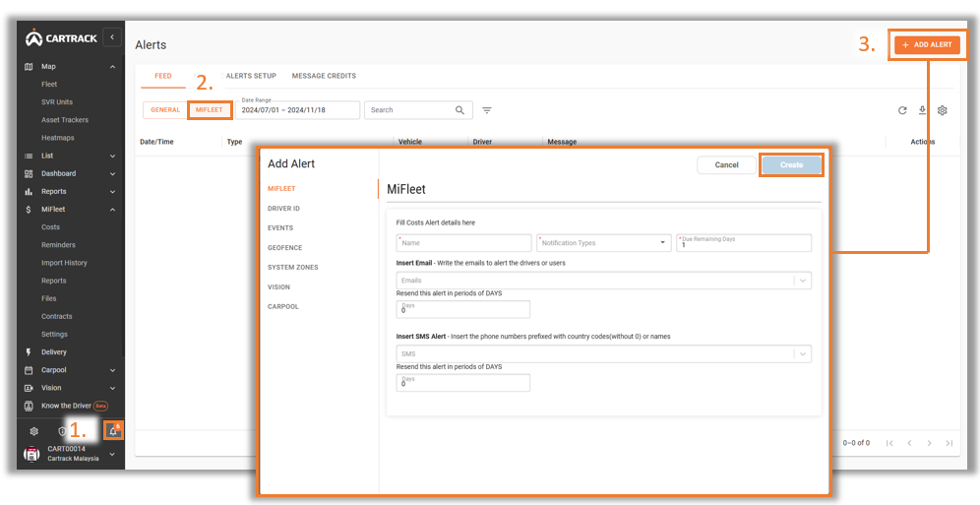The image size is (980, 505).
Task: Open Asset Trackers in the sidebar
Action: coord(65,120)
